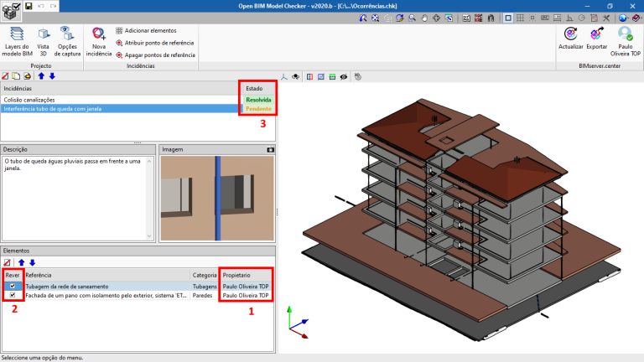Click the save disk icon in title bar
This screenshot has width=644, height=362.
(x=29, y=6)
